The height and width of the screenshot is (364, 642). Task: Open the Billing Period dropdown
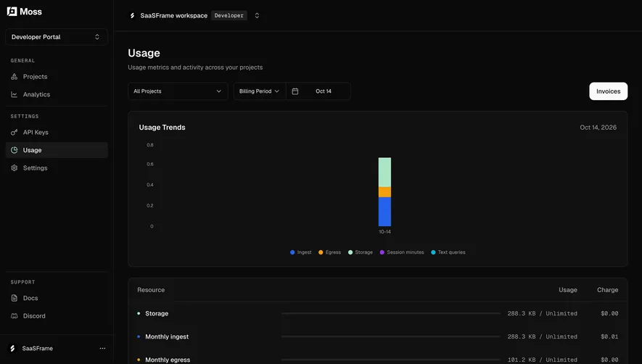[260, 91]
